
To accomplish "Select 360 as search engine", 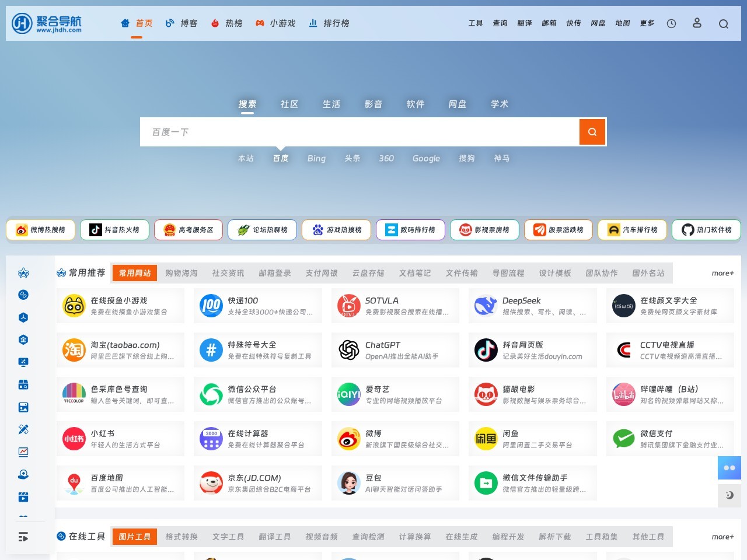I will (386, 158).
